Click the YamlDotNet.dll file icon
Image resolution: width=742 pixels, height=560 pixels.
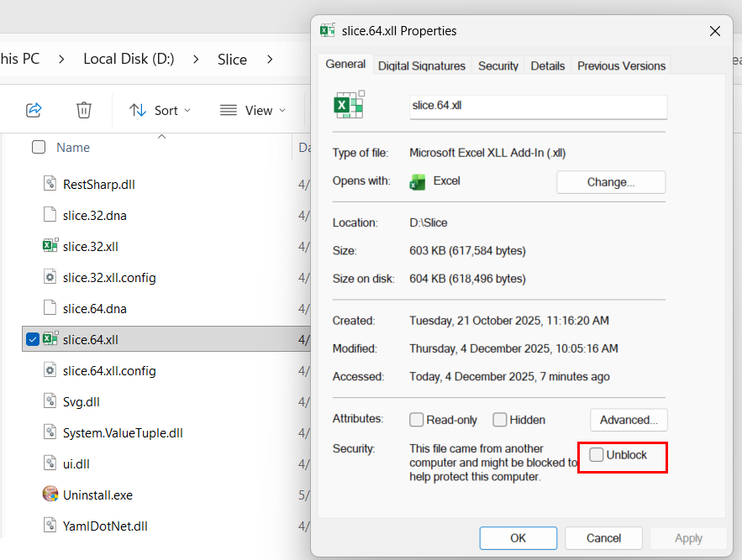click(x=50, y=526)
